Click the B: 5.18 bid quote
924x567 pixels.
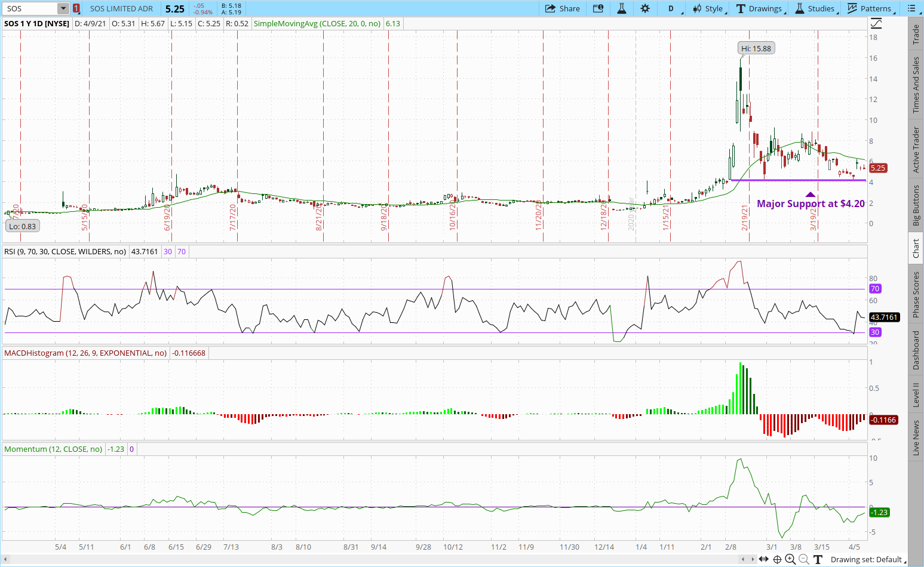(x=231, y=5)
